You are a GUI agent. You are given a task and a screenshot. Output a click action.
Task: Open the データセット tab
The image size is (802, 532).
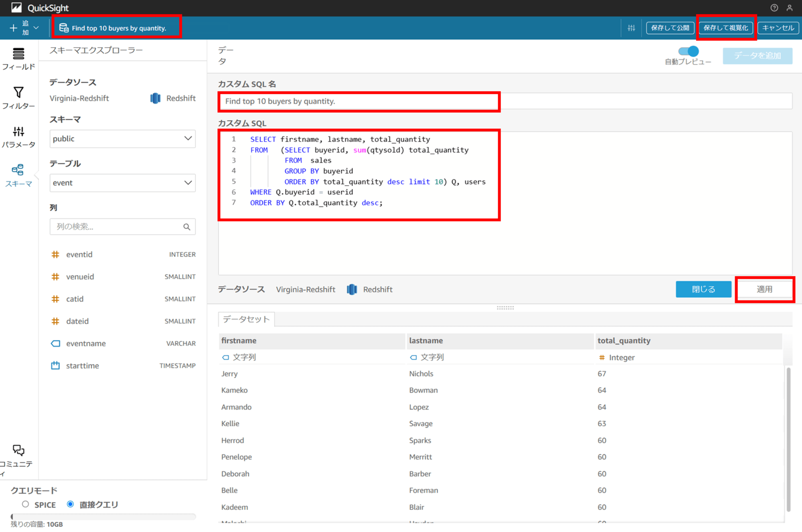(246, 319)
